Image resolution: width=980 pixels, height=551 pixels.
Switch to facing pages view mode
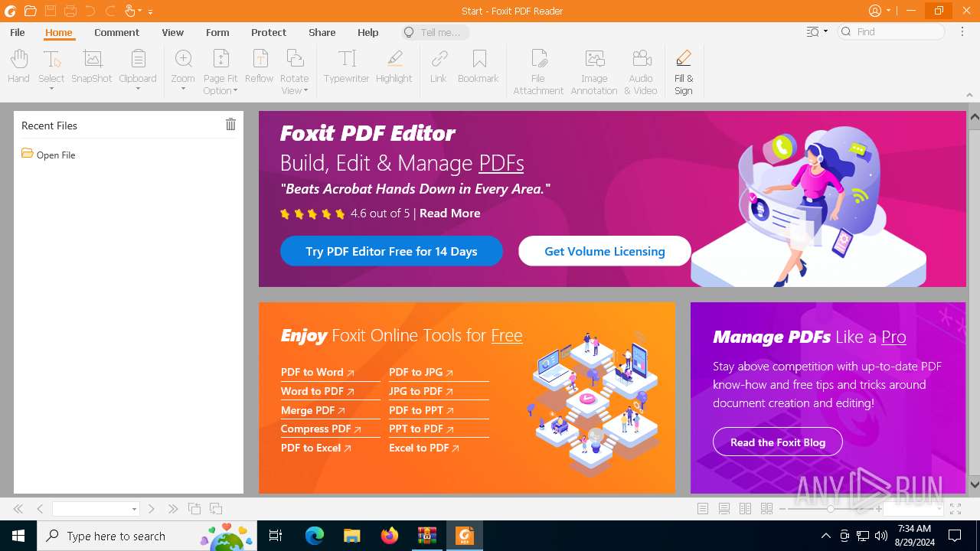pos(746,509)
